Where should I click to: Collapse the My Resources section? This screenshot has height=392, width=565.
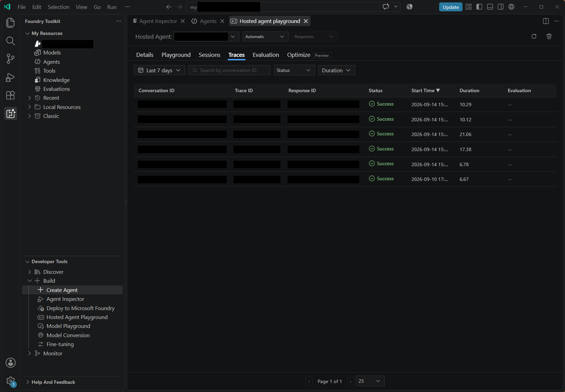pos(27,33)
